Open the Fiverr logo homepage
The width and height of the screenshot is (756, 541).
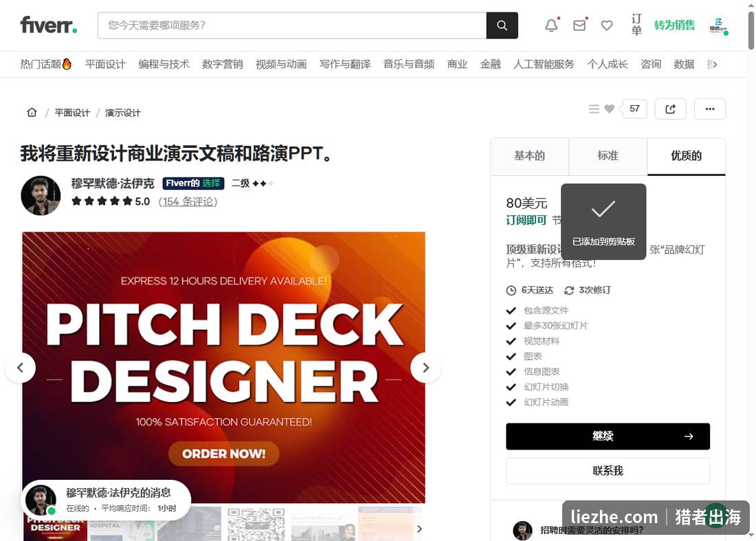click(x=49, y=25)
